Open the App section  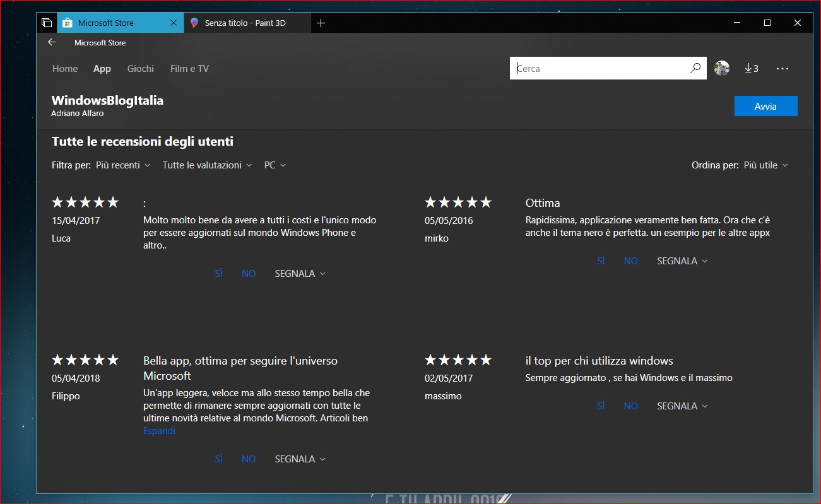[102, 69]
